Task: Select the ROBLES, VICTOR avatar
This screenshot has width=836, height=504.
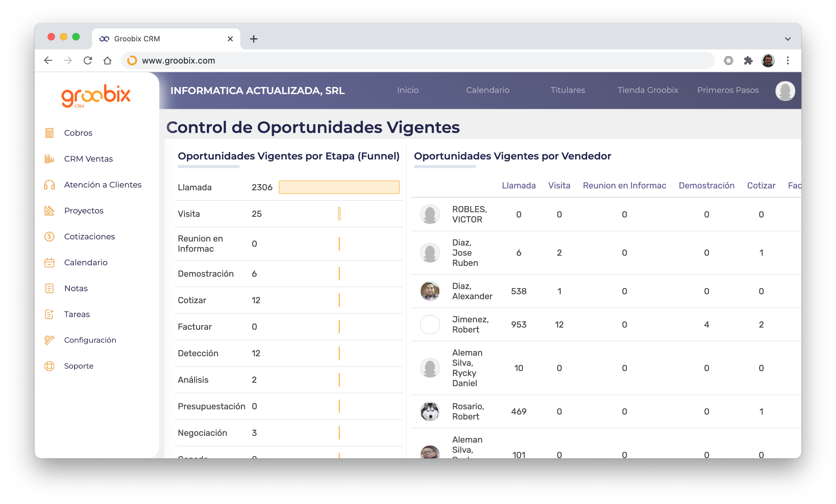Action: [x=430, y=214]
